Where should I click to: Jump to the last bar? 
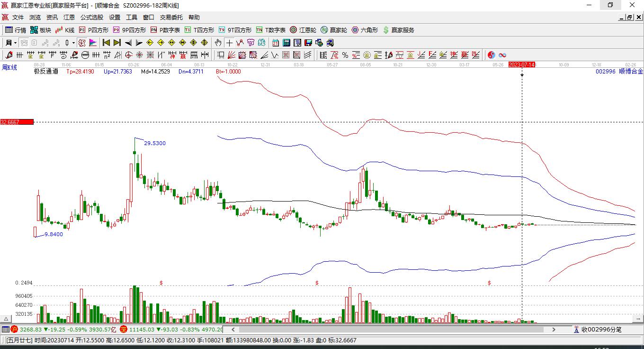117,43
